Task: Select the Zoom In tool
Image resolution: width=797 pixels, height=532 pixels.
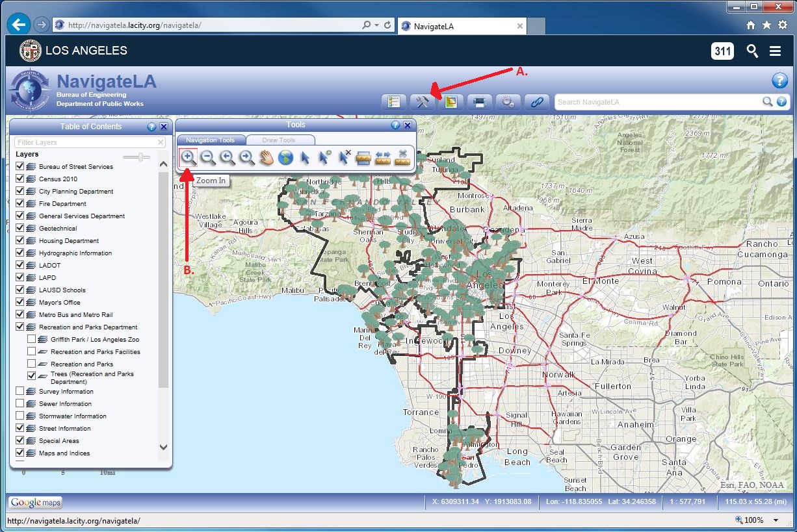Action: 188,157
